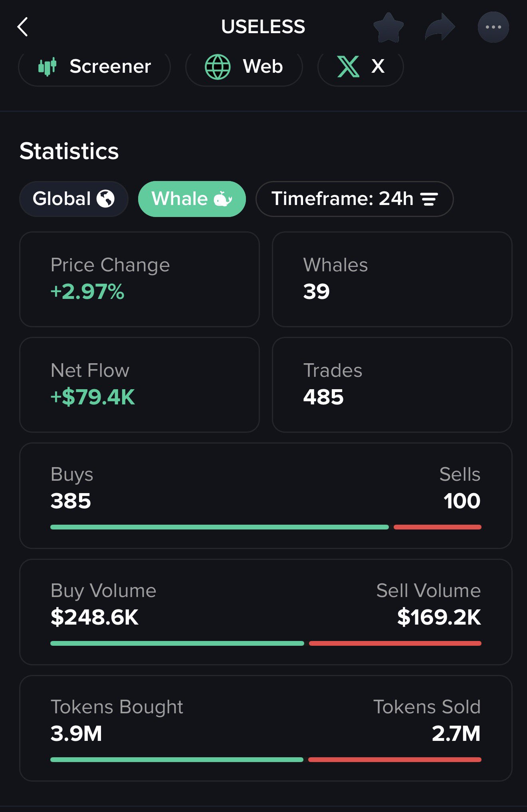
Task: Open the Price Change card
Action: [x=139, y=279]
